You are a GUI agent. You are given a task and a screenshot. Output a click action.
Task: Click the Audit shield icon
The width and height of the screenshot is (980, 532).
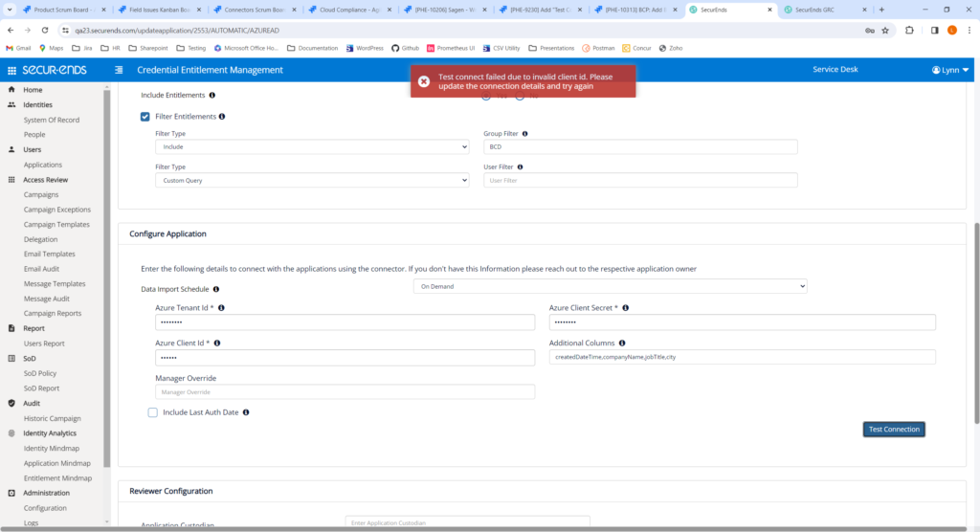[x=11, y=403]
